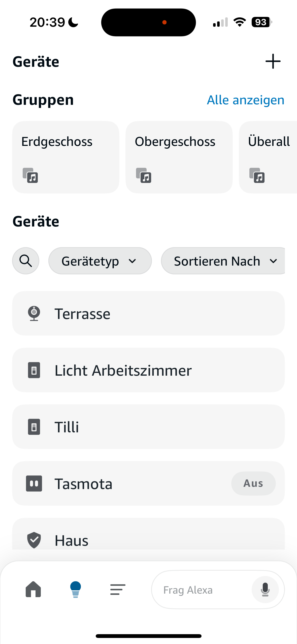Tap the Terrasse camera icon

click(34, 313)
